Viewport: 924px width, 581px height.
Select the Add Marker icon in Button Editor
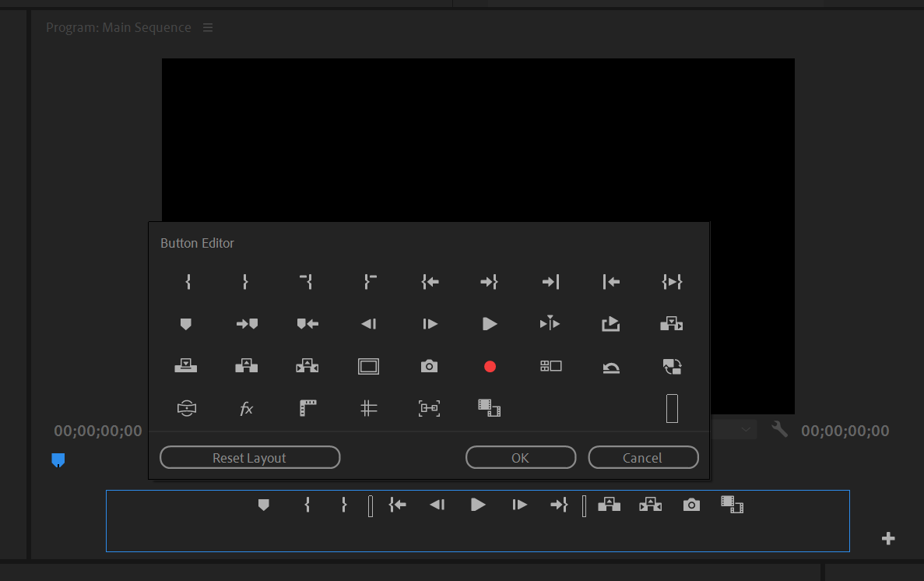[185, 324]
